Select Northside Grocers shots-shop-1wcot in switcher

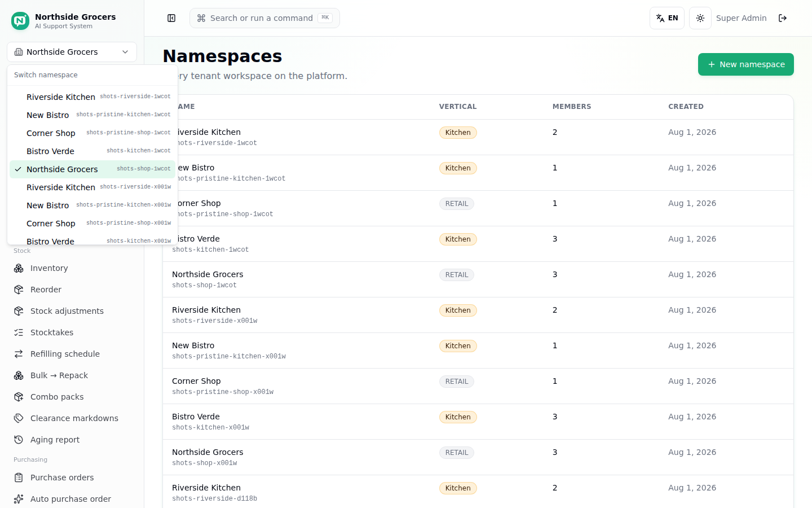tap(92, 169)
